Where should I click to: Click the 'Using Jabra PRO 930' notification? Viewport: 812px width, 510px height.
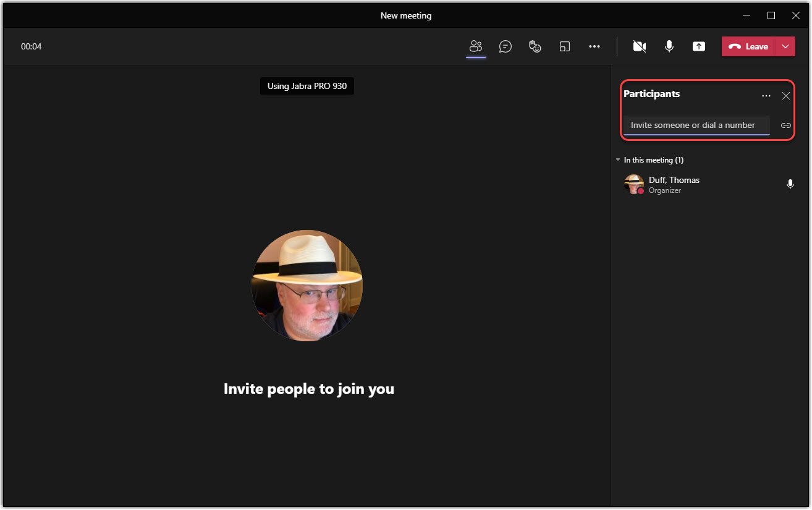tap(307, 86)
